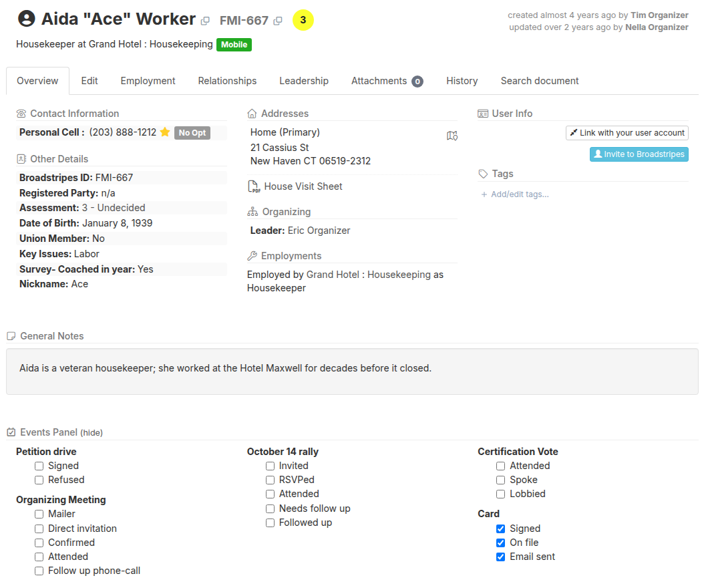Check Confirmed under Organizing Meeting

click(39, 543)
